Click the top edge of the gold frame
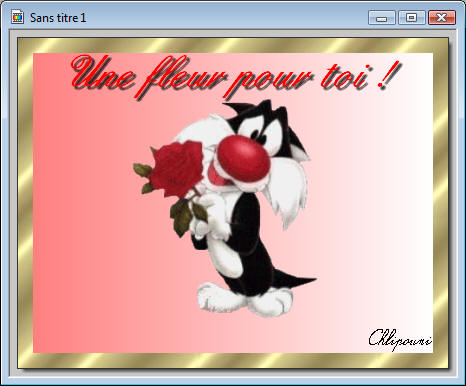 (233, 45)
